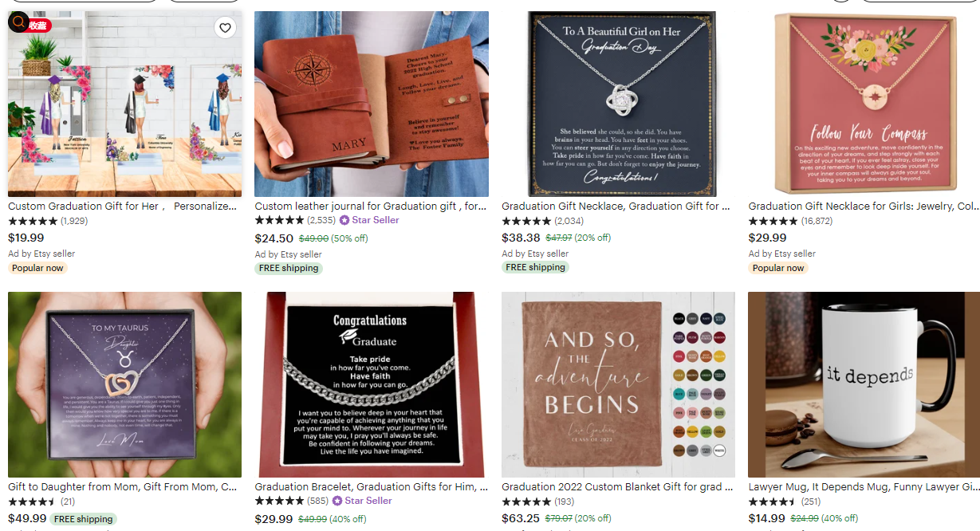The height and width of the screenshot is (531, 980).
Task: Click the stars under Gift to Daughter from Mom
Action: coord(33,501)
